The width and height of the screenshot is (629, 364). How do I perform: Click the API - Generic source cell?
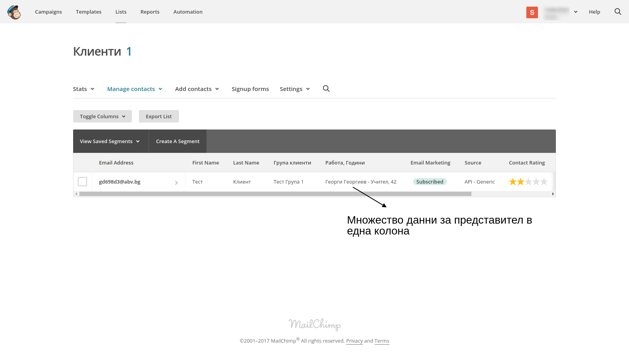click(x=480, y=182)
